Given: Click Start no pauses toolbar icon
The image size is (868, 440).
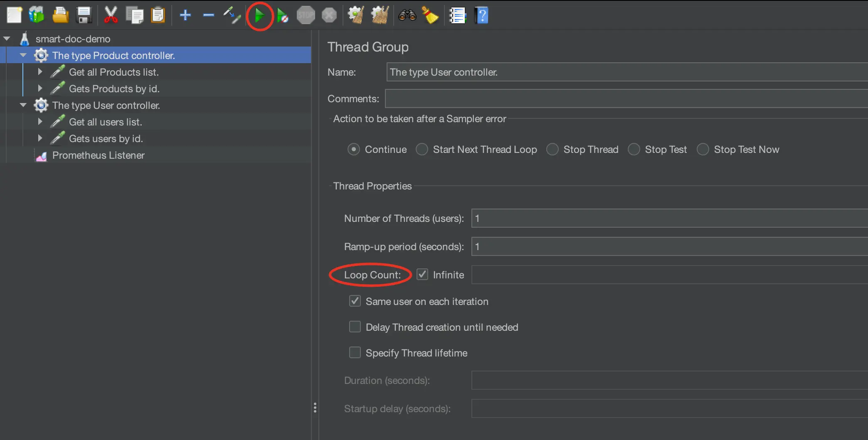Looking at the screenshot, I should pos(283,16).
